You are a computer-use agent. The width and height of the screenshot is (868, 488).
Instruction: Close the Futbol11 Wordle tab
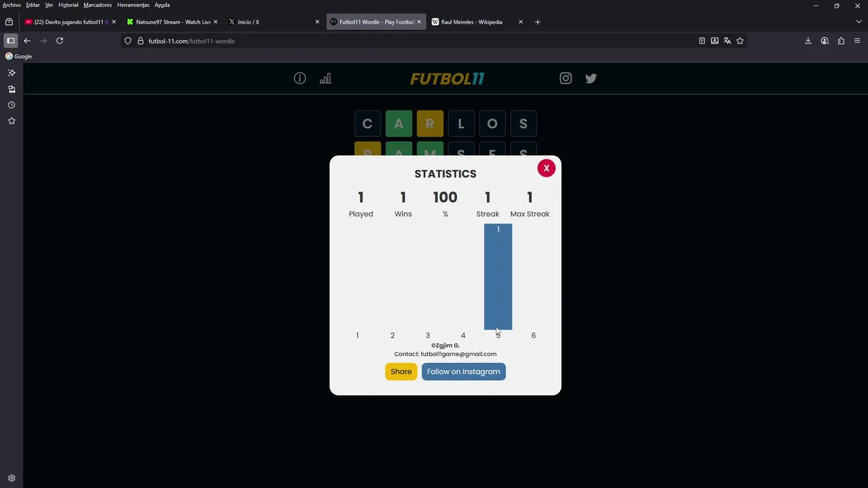tap(419, 22)
